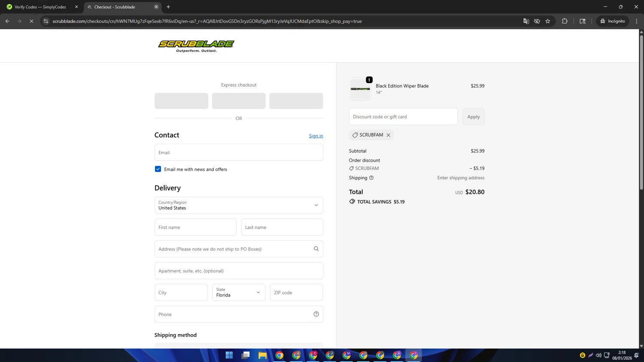Screen dimensions: 644x362
Task: Click the address search magnifier icon
Action: [316, 249]
